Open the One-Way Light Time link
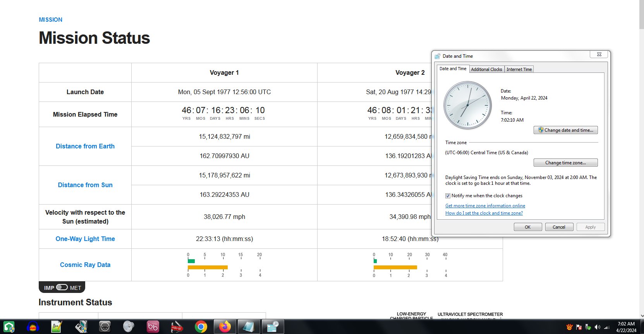 (x=85, y=239)
